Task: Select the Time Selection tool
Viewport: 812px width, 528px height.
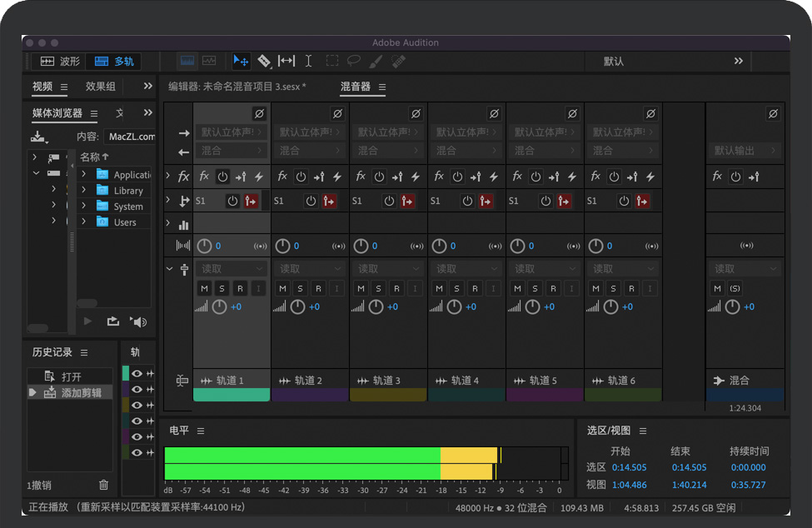Action: pos(308,61)
